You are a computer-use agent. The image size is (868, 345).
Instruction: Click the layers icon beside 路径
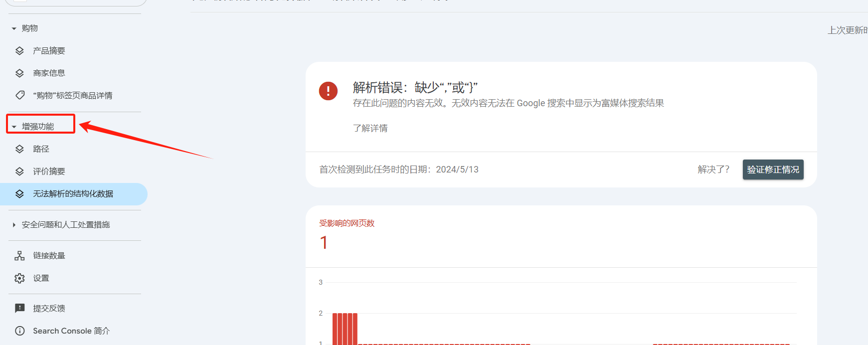pos(19,149)
